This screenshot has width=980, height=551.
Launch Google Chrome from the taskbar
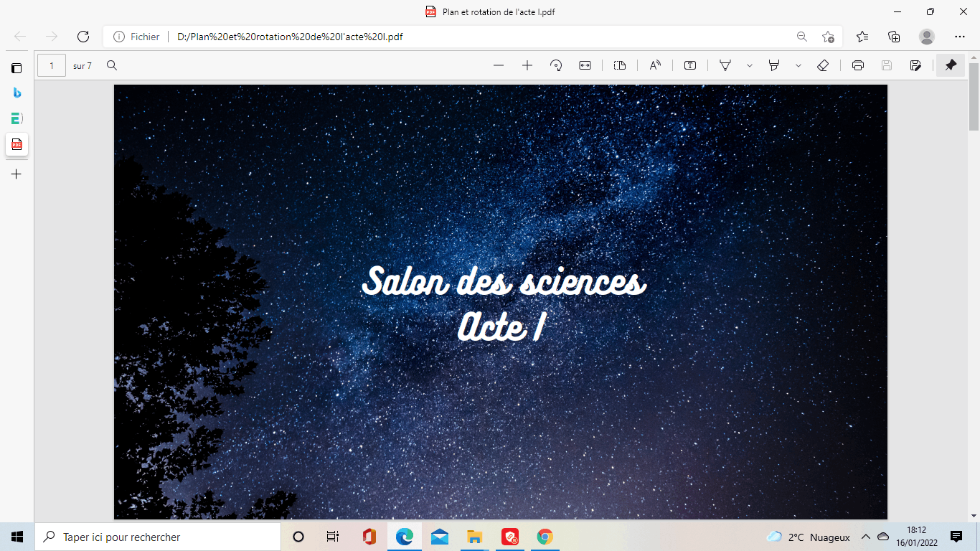[x=545, y=537]
